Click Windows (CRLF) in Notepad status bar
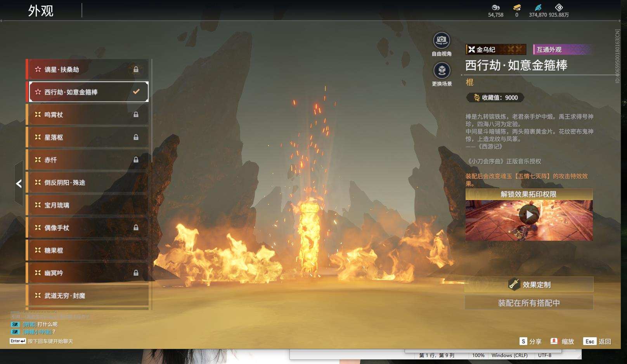Image resolution: width=627 pixels, height=364 pixels. point(509,355)
